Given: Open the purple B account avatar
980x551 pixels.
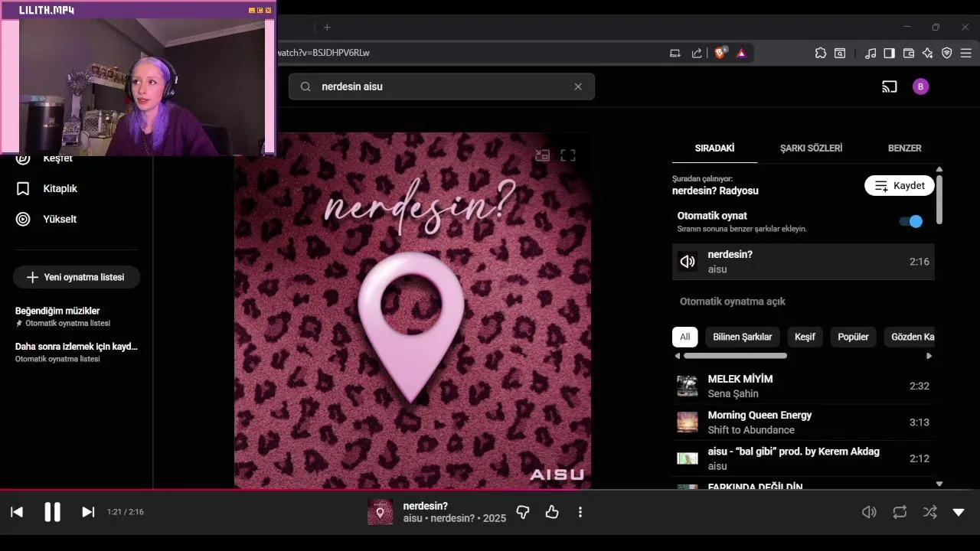Looking at the screenshot, I should (x=921, y=86).
